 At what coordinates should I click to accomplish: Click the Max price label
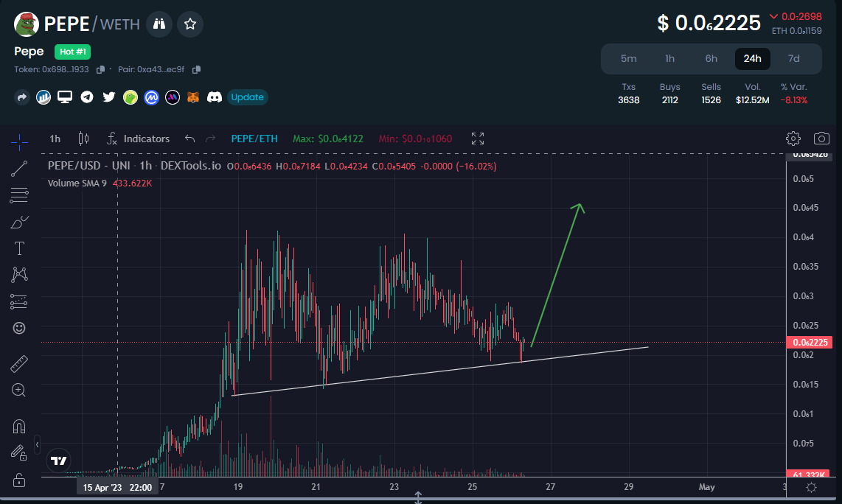pyautogui.click(x=327, y=139)
